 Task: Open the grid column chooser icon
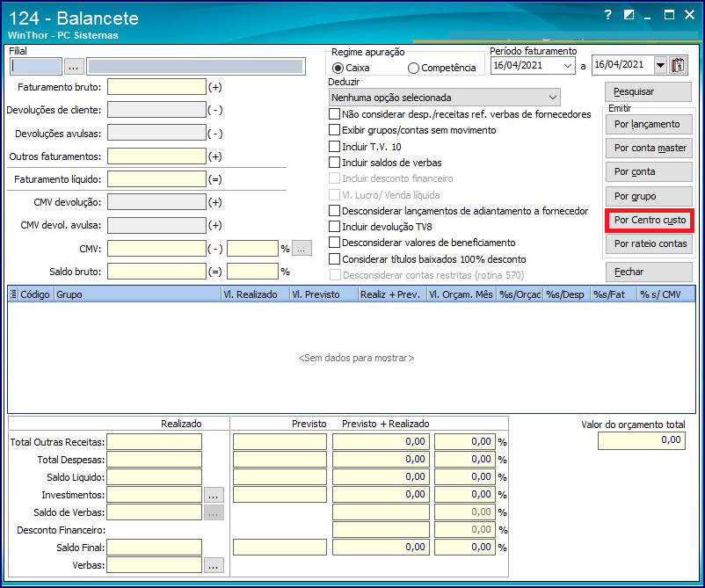[13, 294]
